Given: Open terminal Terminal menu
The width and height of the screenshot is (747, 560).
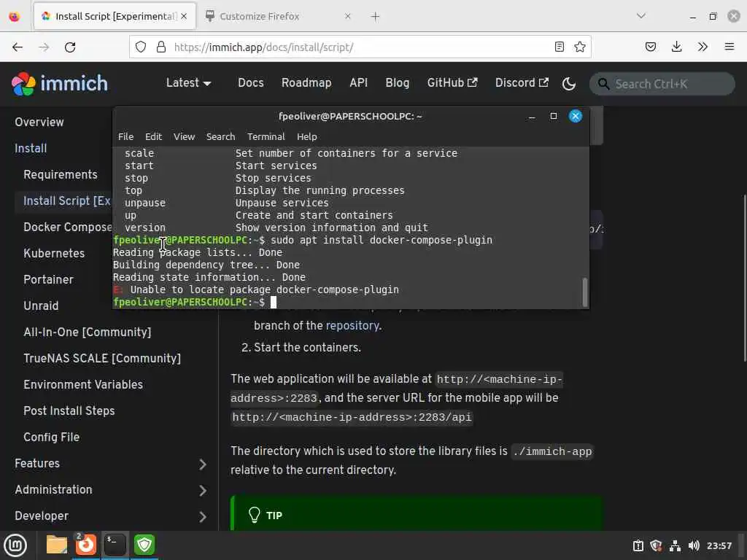Looking at the screenshot, I should pyautogui.click(x=266, y=136).
